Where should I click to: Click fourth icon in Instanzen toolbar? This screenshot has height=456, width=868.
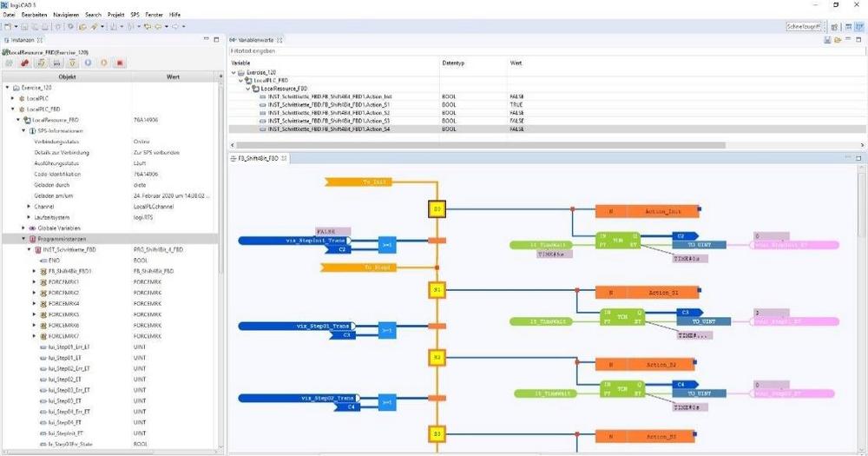tap(56, 63)
